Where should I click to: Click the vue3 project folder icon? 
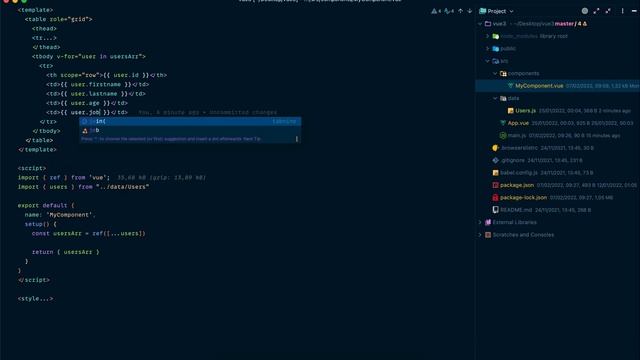click(x=488, y=24)
